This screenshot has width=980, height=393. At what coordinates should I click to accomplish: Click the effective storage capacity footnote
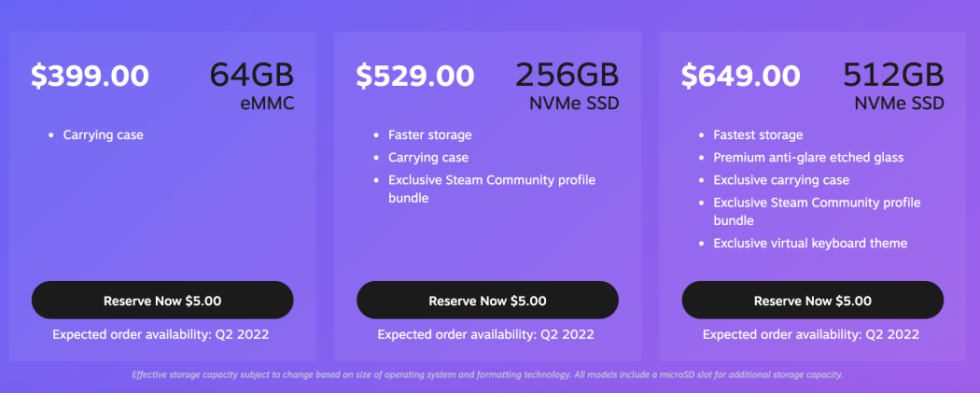(x=487, y=374)
